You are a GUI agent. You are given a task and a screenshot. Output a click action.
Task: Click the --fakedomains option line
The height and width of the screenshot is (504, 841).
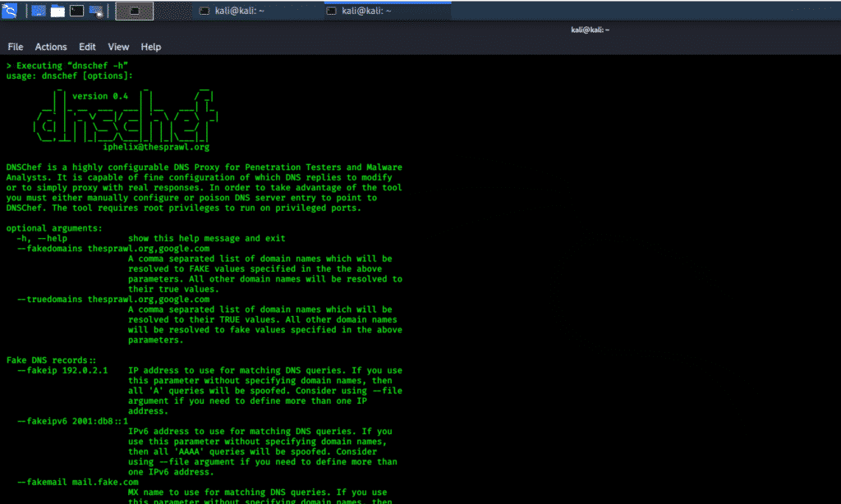coord(113,248)
